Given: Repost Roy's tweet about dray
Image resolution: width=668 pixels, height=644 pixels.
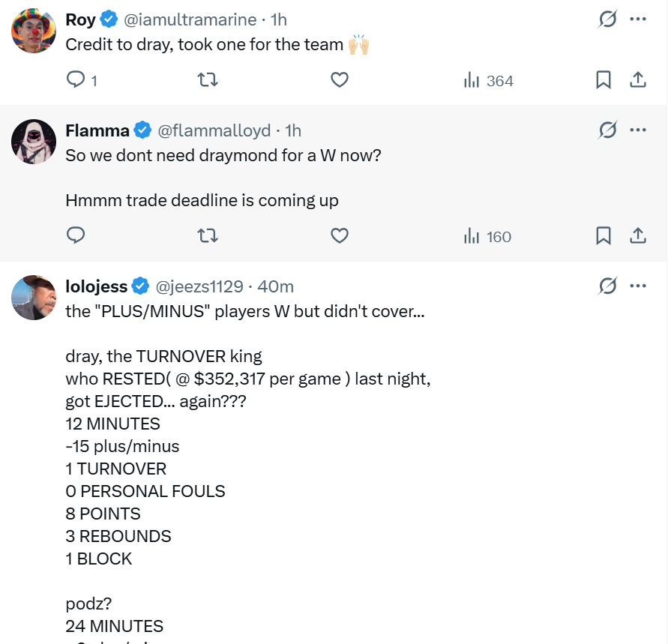Looking at the screenshot, I should (207, 80).
